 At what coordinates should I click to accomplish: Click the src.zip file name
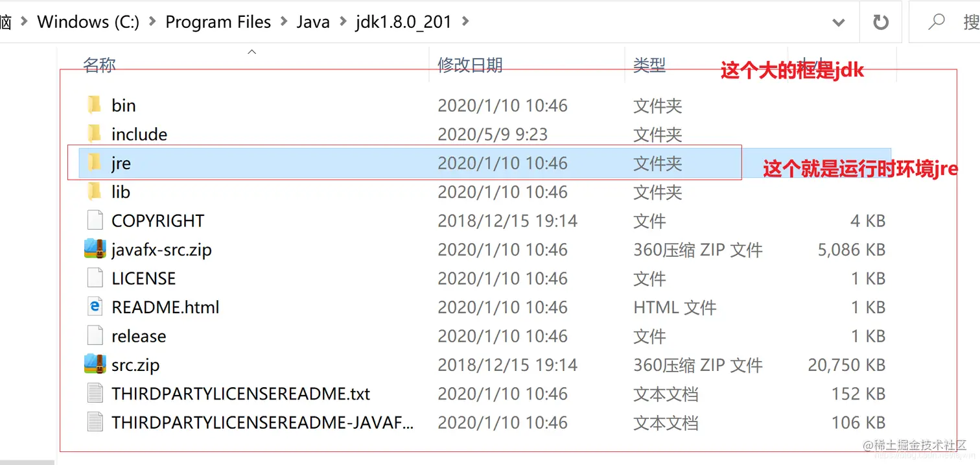click(135, 365)
